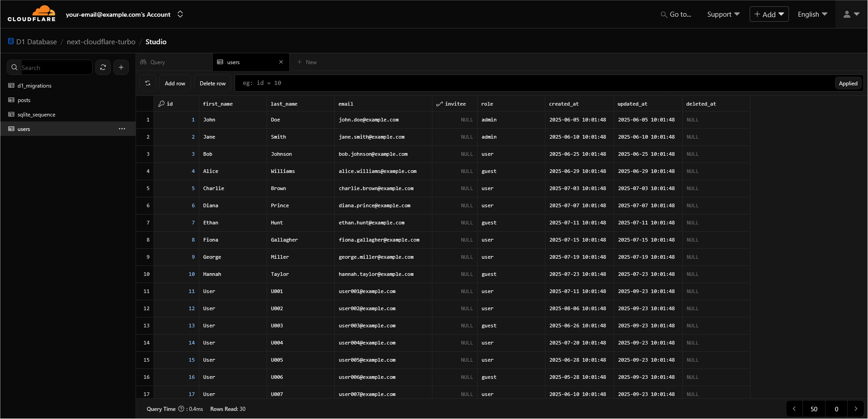Click the Cloudflare logo
868x419 pixels.
pos(32,14)
